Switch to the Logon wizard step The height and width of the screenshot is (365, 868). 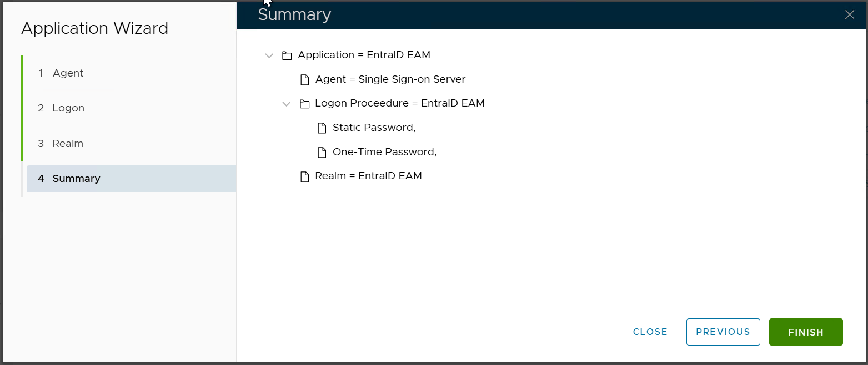coord(68,108)
